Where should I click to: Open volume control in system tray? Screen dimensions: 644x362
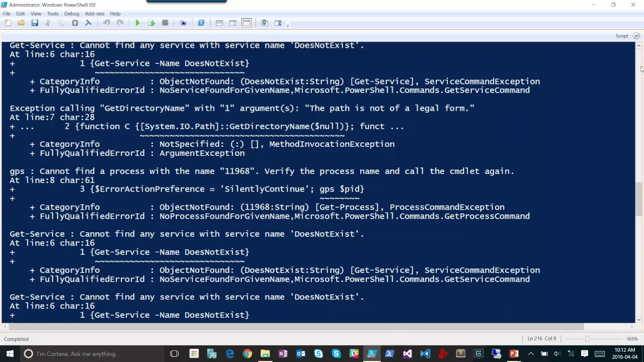(557, 354)
